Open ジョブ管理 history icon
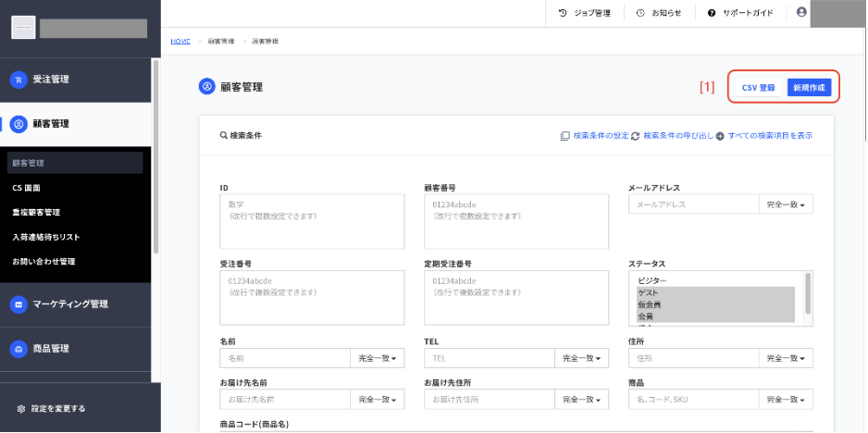Viewport: 868px width, 433px height. point(563,13)
